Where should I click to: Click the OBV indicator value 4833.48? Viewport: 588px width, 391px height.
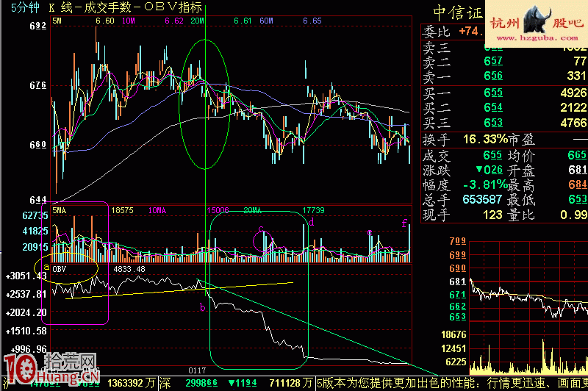tap(129, 269)
